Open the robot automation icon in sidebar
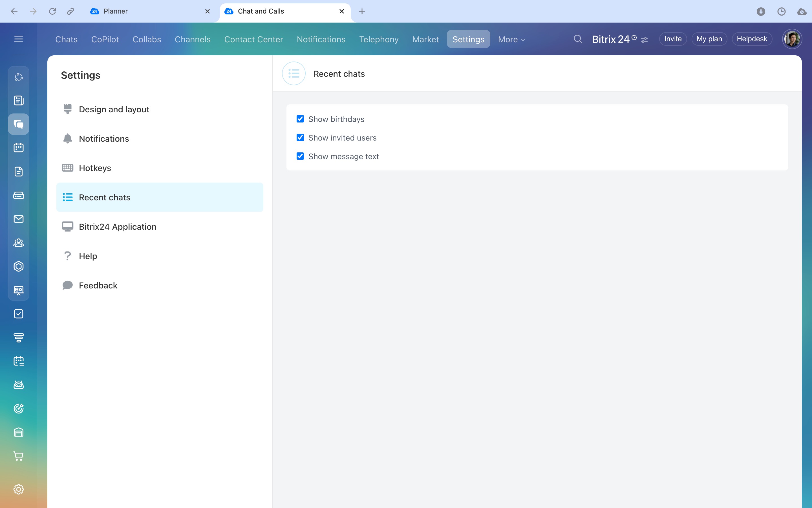Image resolution: width=812 pixels, height=508 pixels. click(x=18, y=385)
